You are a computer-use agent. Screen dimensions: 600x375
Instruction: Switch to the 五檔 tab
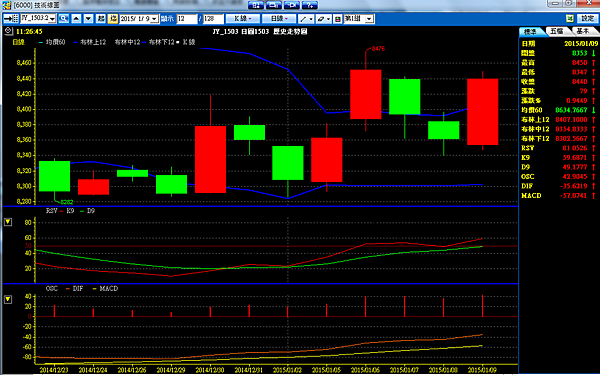[x=557, y=31]
